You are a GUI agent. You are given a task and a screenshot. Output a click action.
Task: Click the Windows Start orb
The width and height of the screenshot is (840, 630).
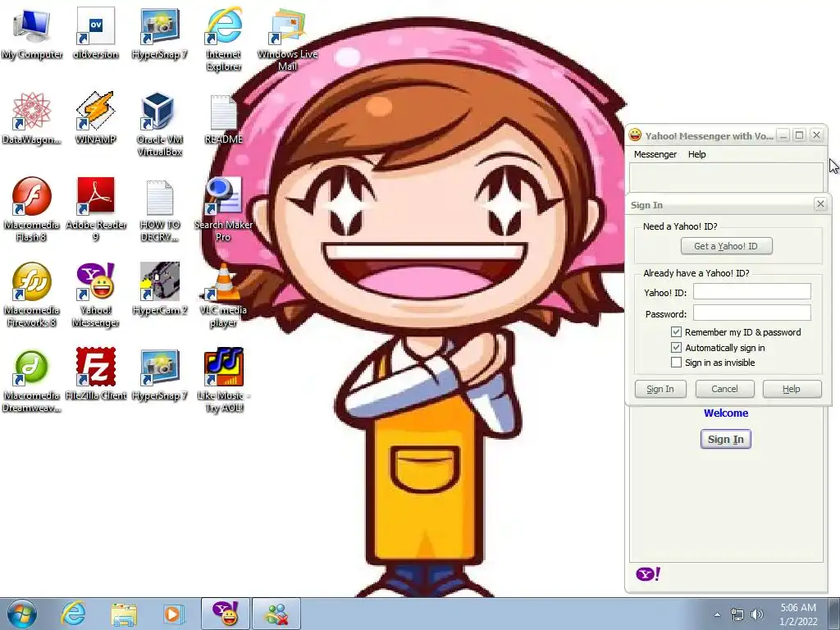(22, 614)
